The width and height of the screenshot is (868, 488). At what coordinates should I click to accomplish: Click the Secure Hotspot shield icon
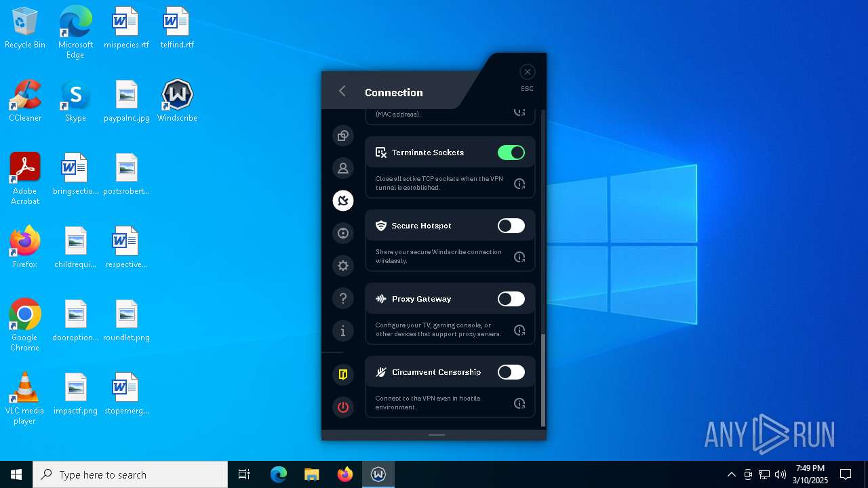pos(381,226)
